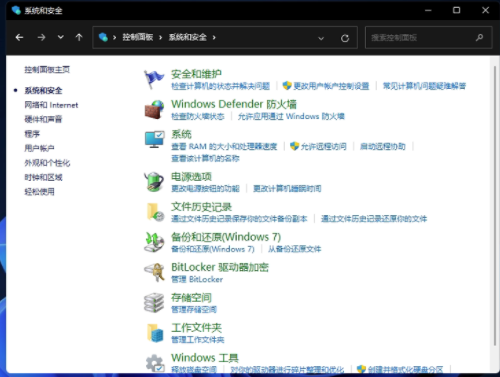Open the 工作文件夹 icon
The width and height of the screenshot is (500, 377).
(155, 333)
